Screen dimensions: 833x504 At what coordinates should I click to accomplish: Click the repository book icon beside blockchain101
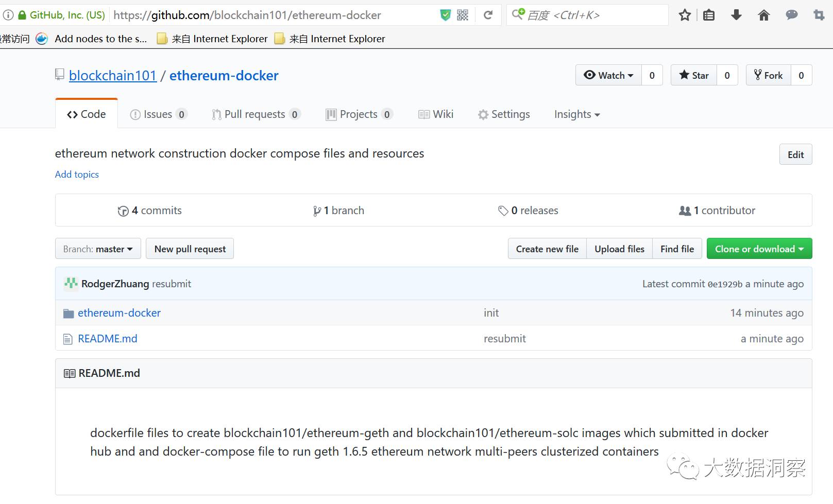pos(60,75)
